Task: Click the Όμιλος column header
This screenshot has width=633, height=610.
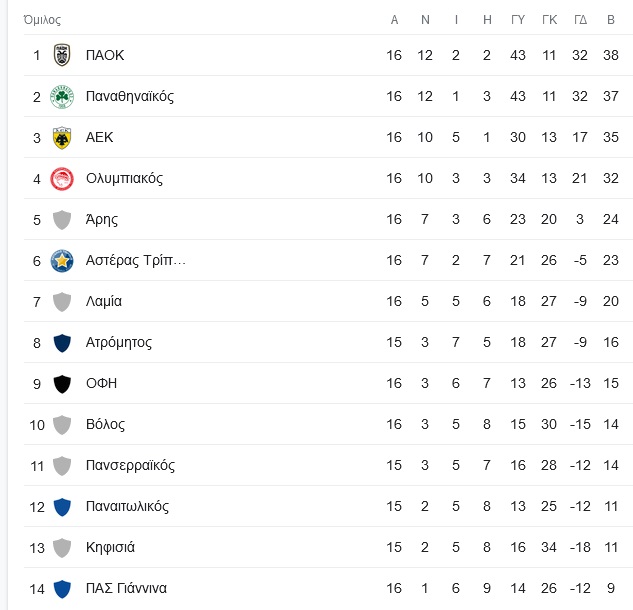Action: click(42, 20)
